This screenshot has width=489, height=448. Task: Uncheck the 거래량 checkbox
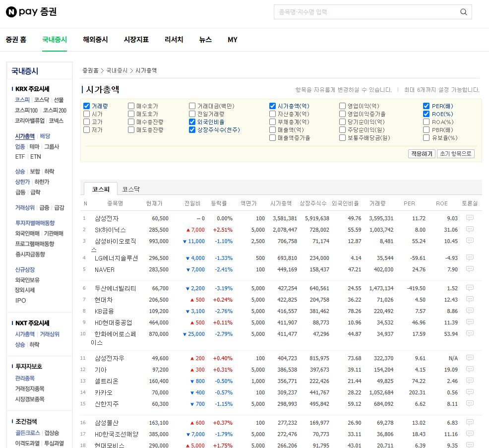pyautogui.click(x=87, y=105)
